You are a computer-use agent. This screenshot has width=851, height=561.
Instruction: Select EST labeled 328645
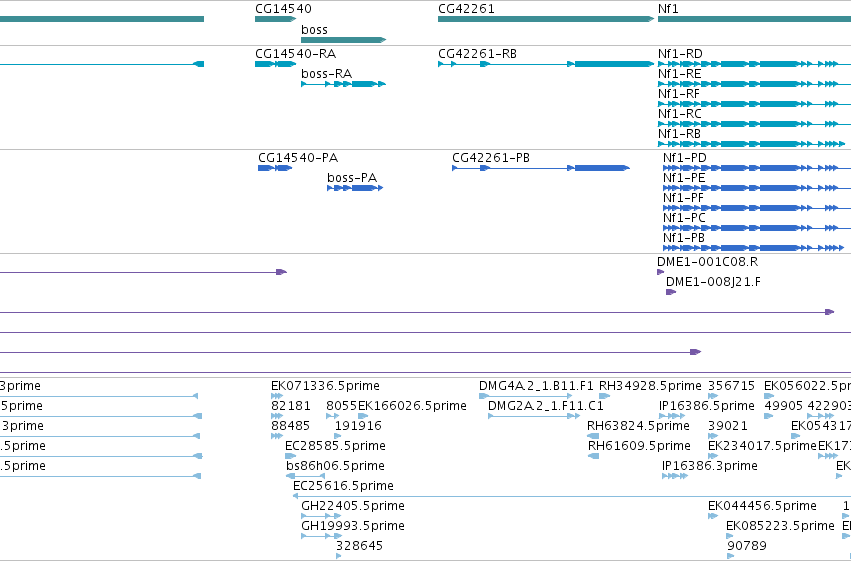pyautogui.click(x=339, y=556)
